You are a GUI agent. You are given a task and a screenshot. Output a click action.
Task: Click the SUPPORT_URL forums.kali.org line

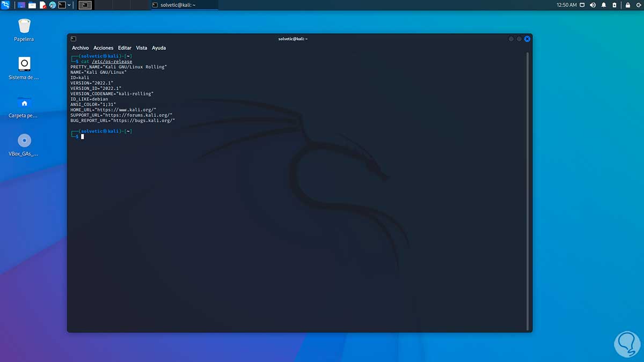coord(121,115)
